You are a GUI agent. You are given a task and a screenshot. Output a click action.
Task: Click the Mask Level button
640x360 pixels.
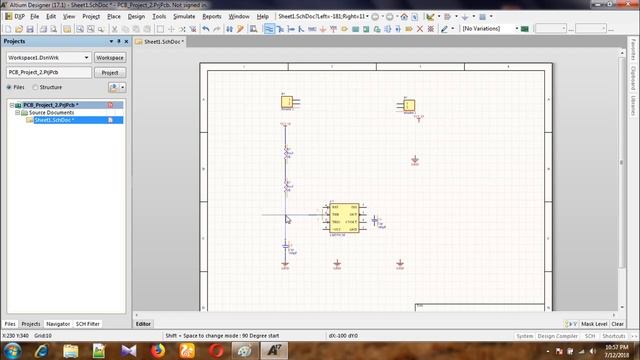pyautogui.click(x=594, y=324)
